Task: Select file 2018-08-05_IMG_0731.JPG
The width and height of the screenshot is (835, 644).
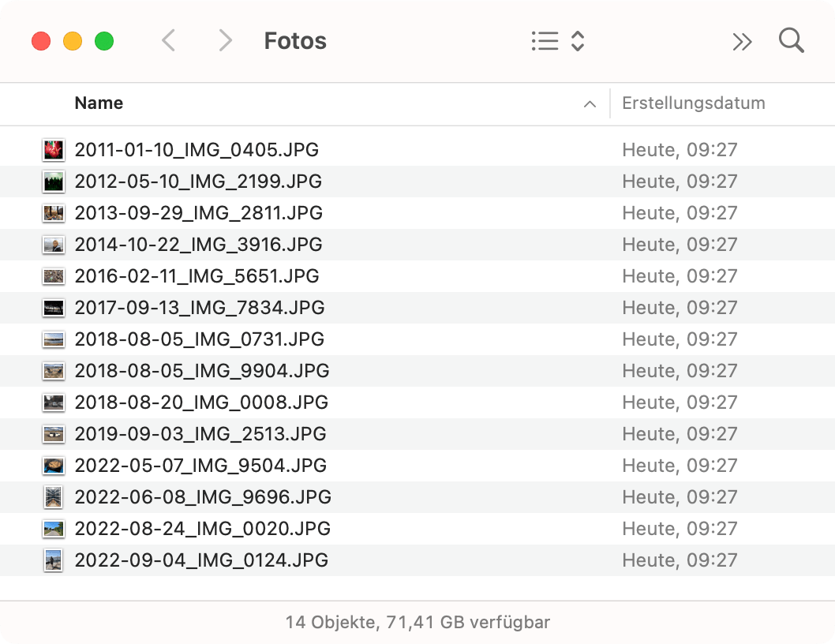Action: pyautogui.click(x=199, y=339)
